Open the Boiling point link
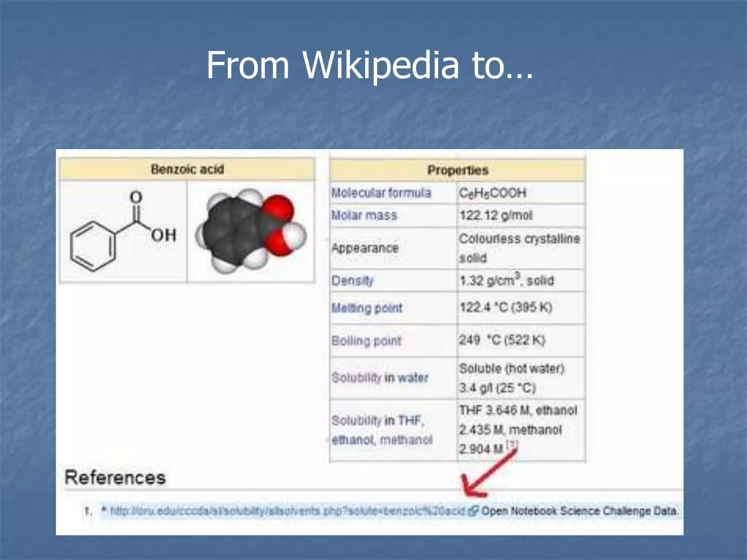The height and width of the screenshot is (560, 747). (x=366, y=341)
